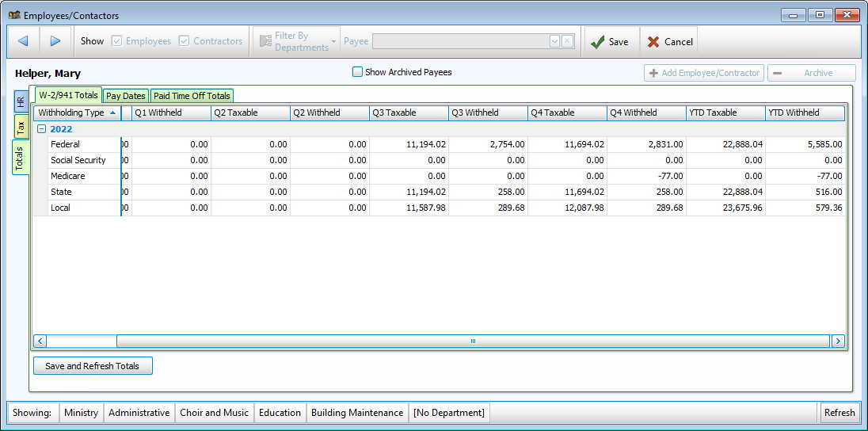Select the HR vertical side tab
This screenshot has width=868, height=431.
(x=21, y=102)
